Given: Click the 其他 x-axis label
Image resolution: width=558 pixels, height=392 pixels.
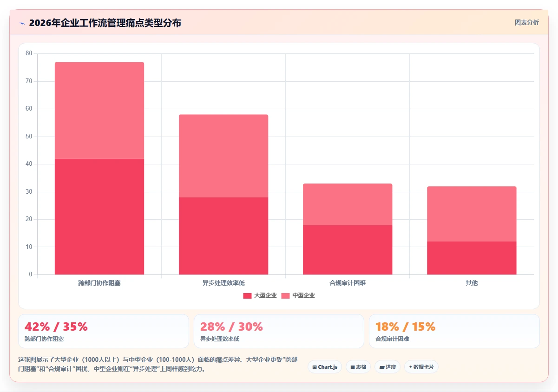Looking at the screenshot, I should pyautogui.click(x=472, y=283).
